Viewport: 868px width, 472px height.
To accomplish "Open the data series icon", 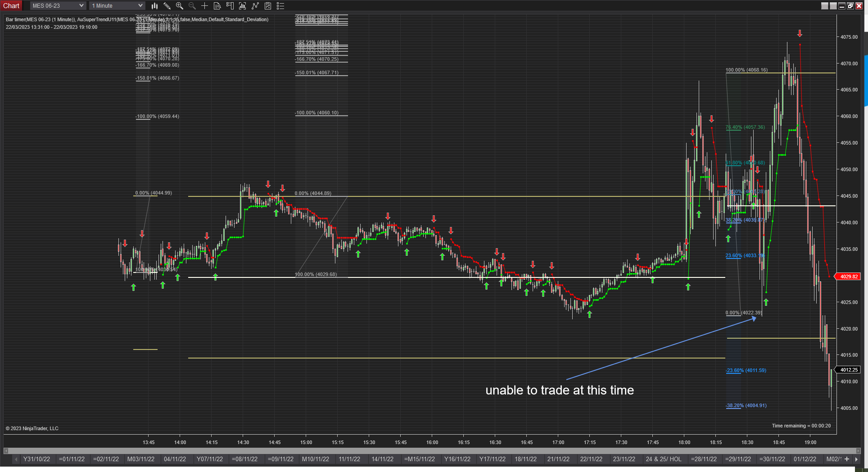I will coord(243,6).
